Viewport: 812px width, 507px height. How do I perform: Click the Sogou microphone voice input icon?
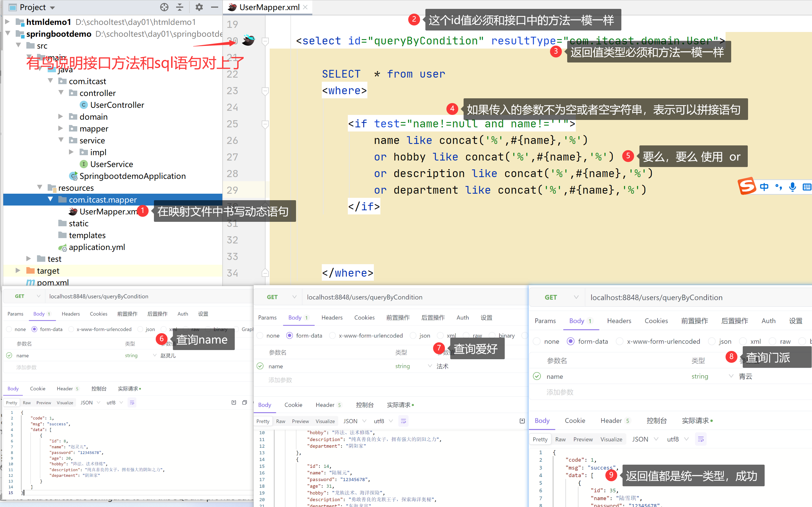[x=792, y=187]
